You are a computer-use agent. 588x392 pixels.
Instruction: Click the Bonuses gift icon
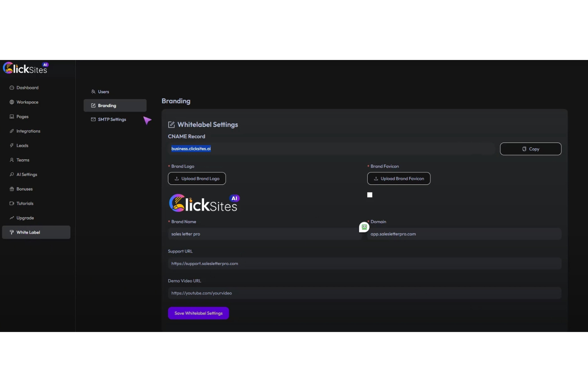12,189
